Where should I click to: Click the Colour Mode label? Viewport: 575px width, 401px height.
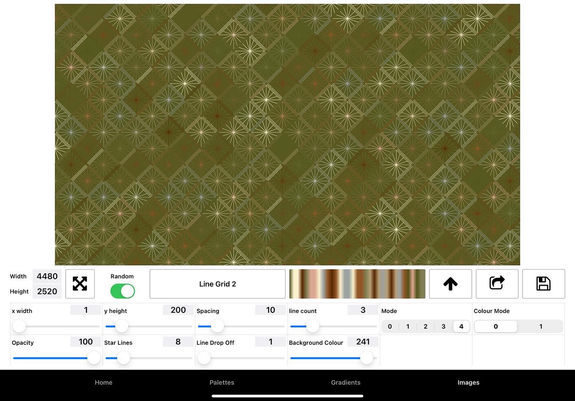click(491, 311)
